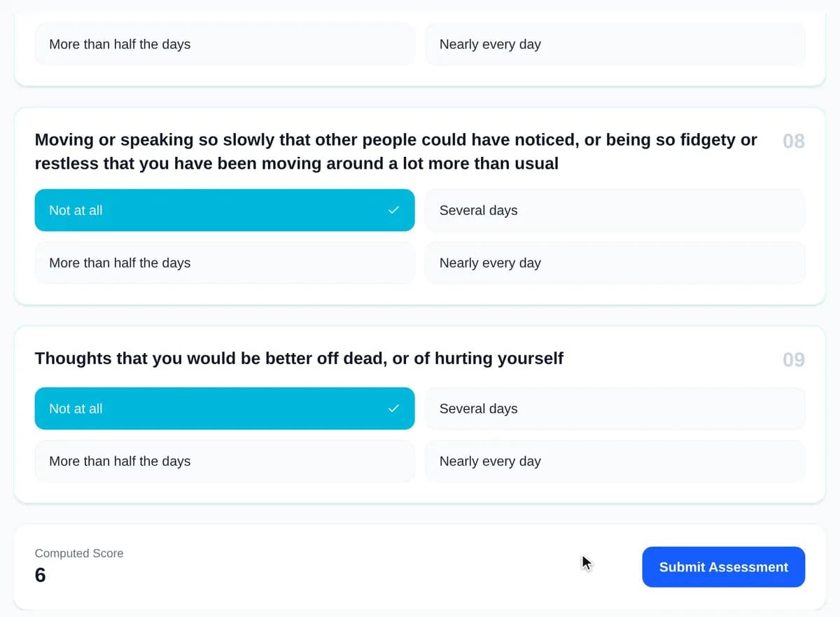This screenshot has height=617, width=840.
Task: Click the checkmark icon in question 09's selected answer
Action: (x=393, y=408)
